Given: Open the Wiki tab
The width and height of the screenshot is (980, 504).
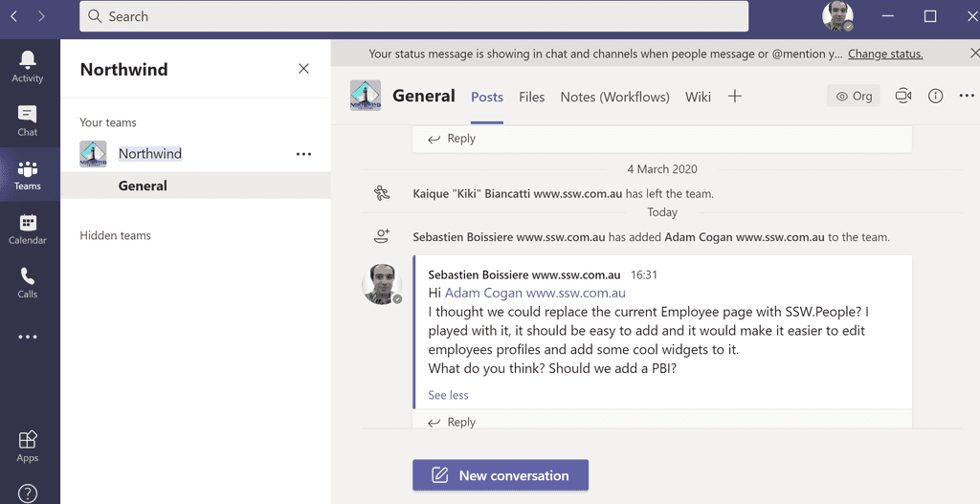Looking at the screenshot, I should [x=698, y=97].
